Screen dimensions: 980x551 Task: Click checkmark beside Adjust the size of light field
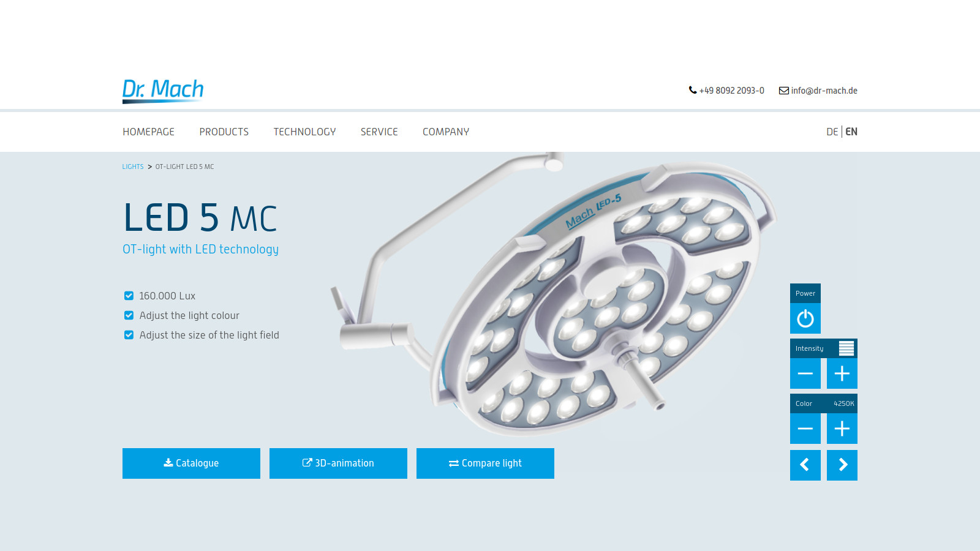point(129,335)
